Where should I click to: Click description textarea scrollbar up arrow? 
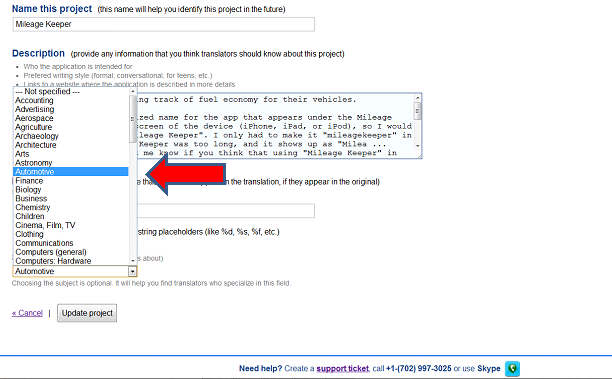[x=418, y=98]
